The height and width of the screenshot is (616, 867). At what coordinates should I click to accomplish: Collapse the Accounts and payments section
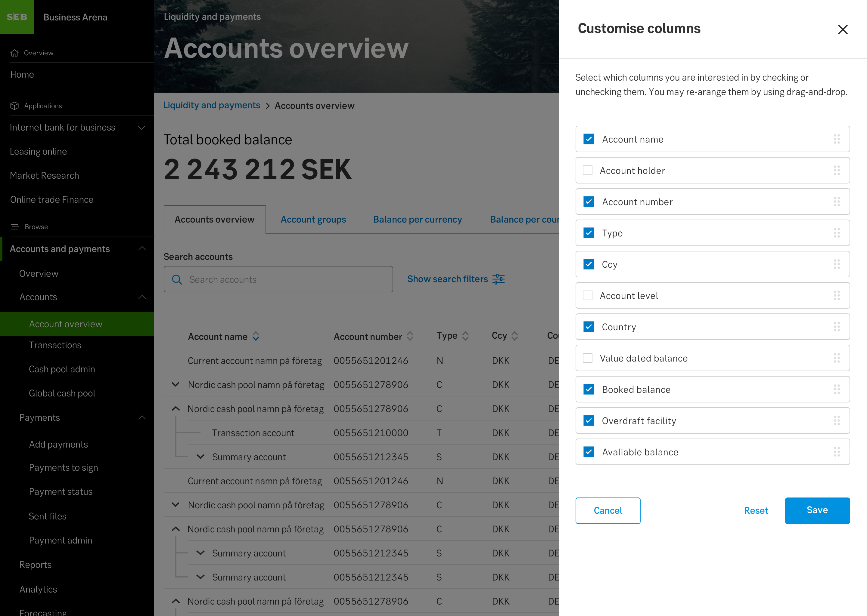click(x=142, y=248)
